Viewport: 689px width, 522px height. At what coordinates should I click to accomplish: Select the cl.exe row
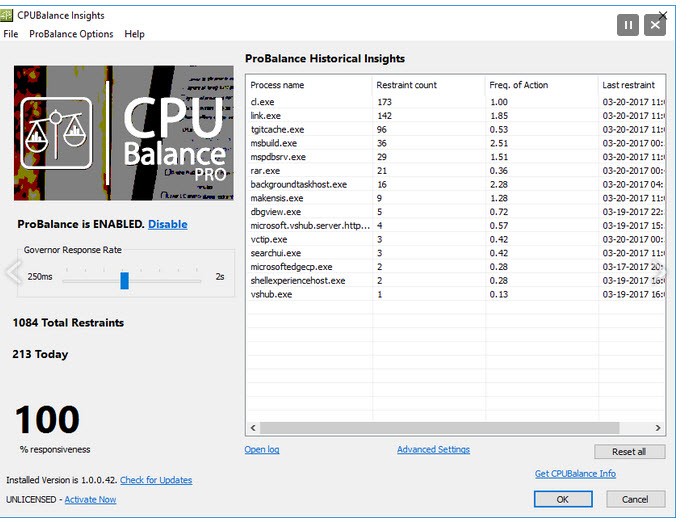click(455, 102)
